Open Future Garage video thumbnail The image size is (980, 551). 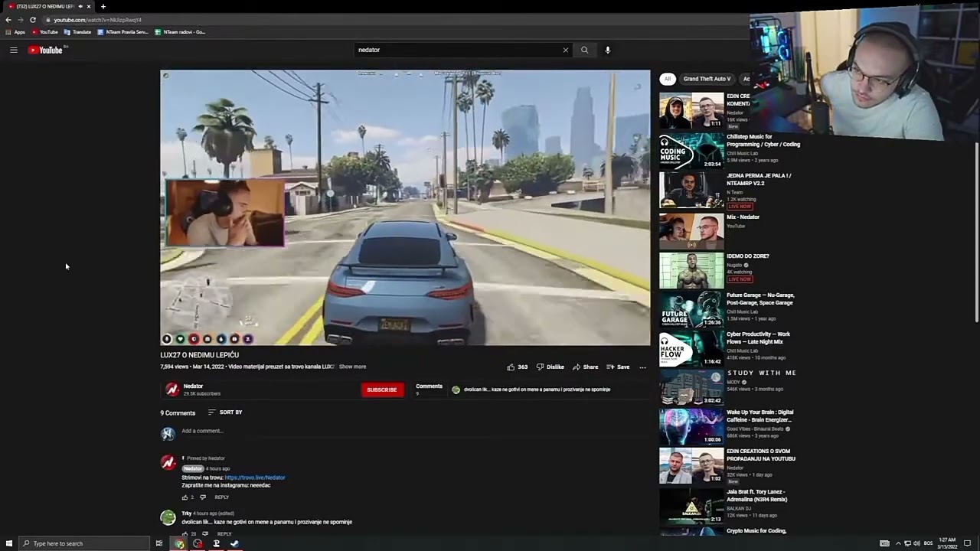tap(691, 308)
